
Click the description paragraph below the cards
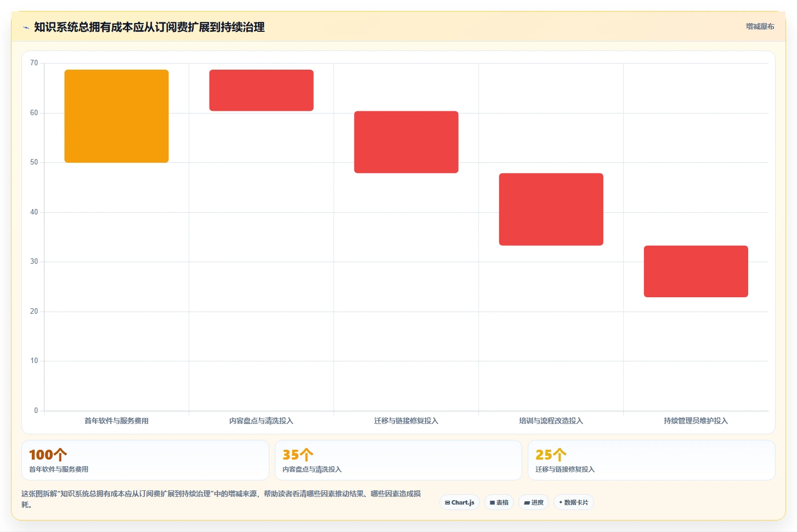(x=222, y=499)
